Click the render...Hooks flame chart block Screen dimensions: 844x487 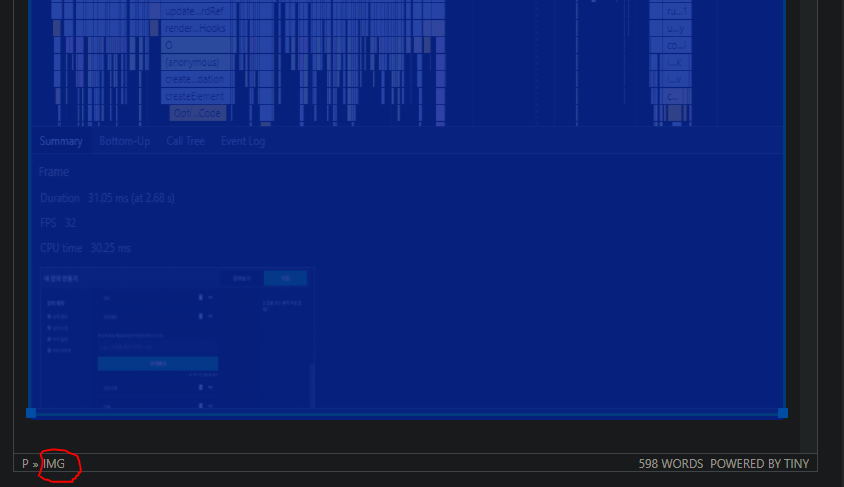point(194,28)
